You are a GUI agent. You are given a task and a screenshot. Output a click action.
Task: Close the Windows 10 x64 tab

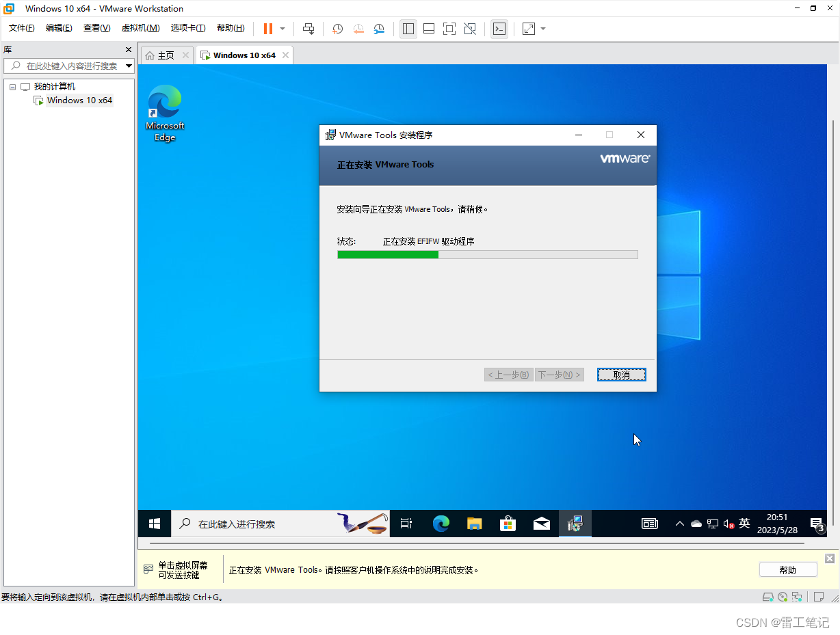[x=285, y=55]
